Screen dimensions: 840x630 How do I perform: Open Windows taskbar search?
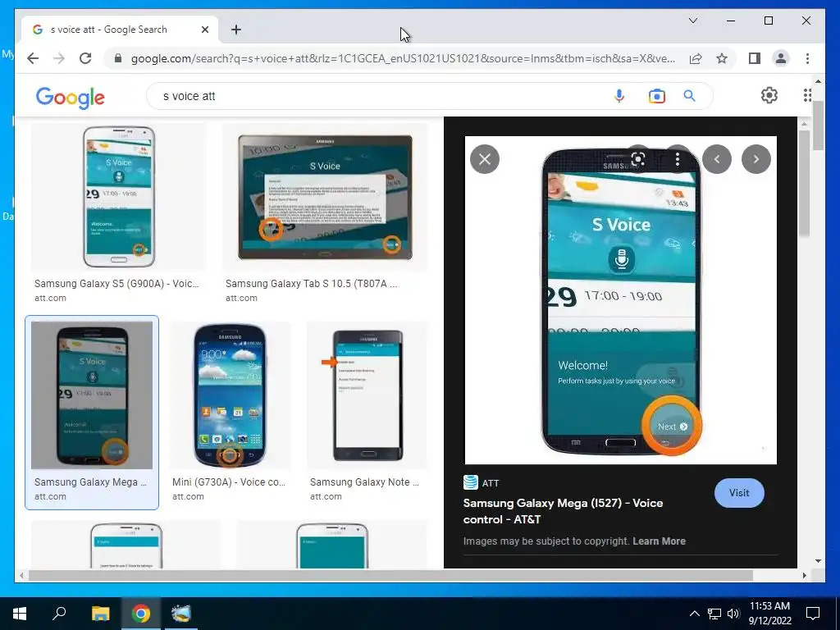(59, 614)
